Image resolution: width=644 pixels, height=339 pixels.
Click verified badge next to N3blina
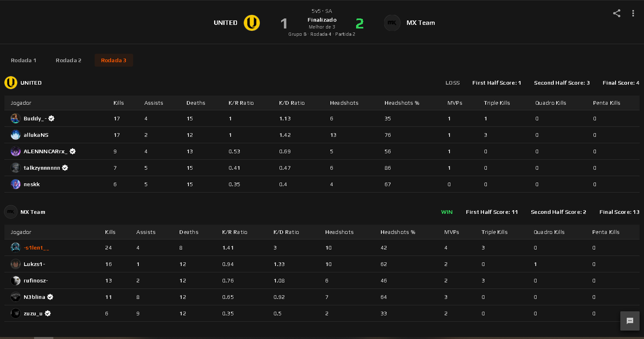click(50, 297)
